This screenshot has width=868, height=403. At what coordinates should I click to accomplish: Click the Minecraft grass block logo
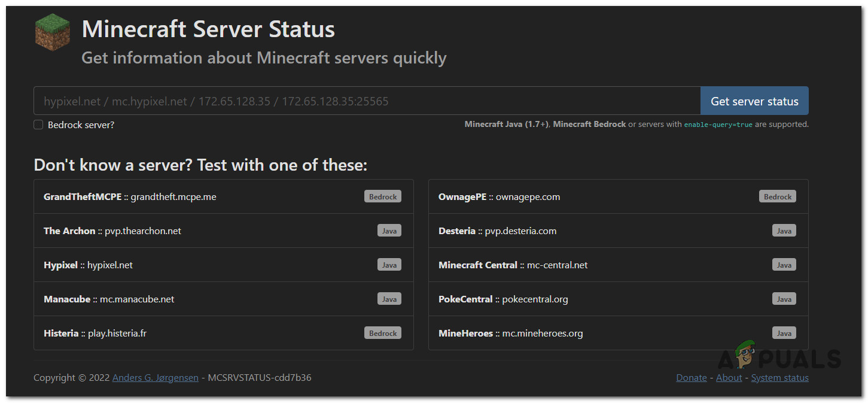click(x=52, y=32)
